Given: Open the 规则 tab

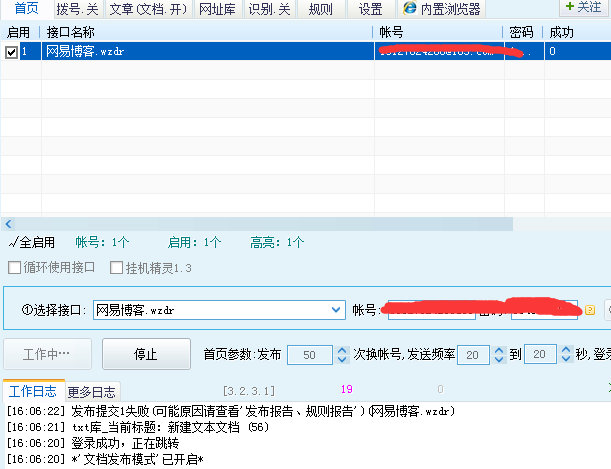Looking at the screenshot, I should [x=320, y=9].
